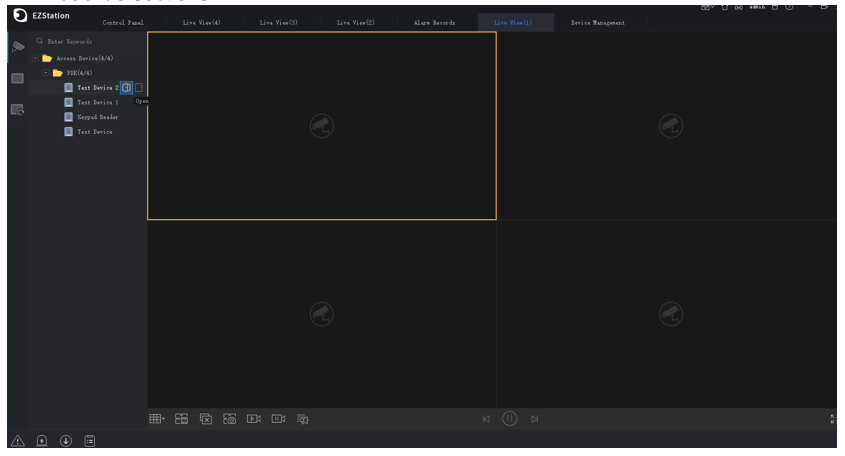The height and width of the screenshot is (456, 845).
Task: Switch to the Live View(3) tab
Action: point(279,23)
